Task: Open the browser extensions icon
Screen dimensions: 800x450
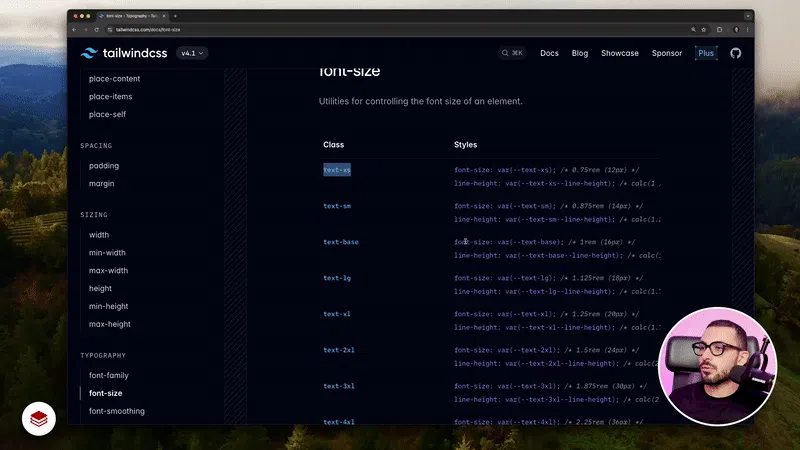Action: click(719, 30)
